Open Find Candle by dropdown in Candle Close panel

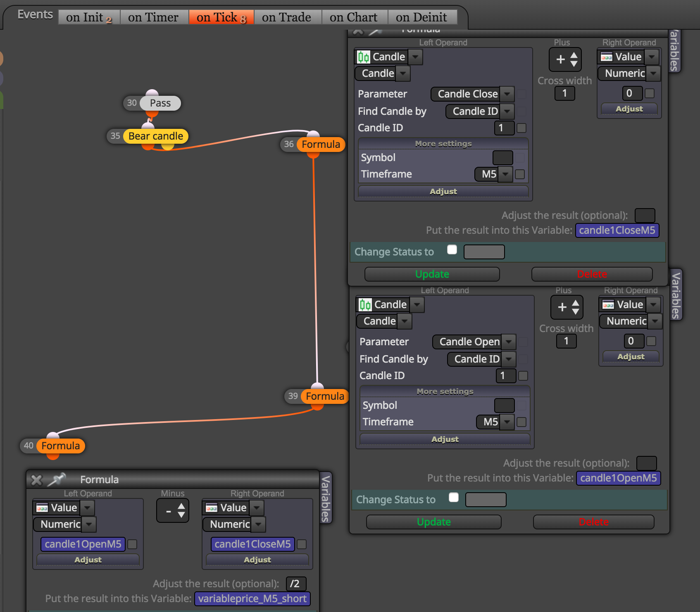point(480,111)
